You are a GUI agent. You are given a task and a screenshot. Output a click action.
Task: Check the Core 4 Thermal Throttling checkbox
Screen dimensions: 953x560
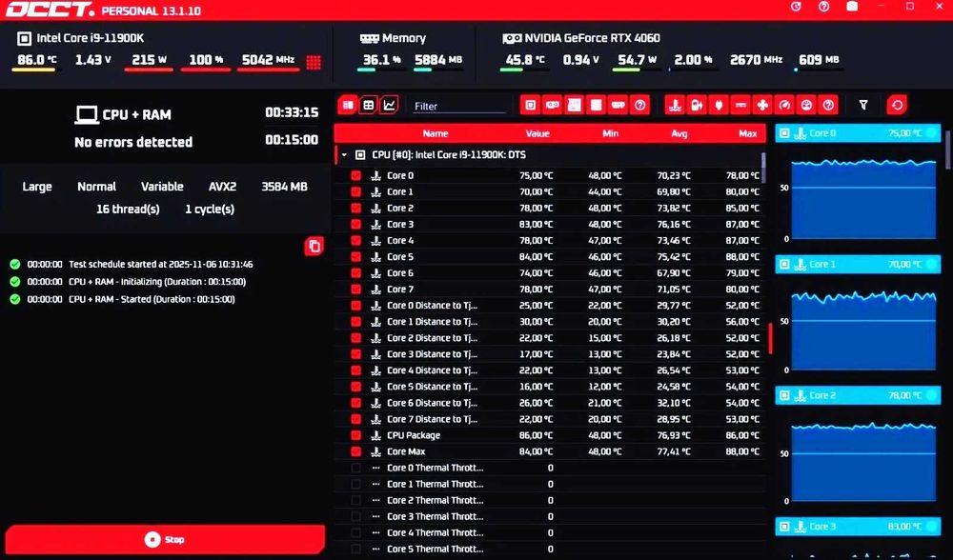(356, 532)
